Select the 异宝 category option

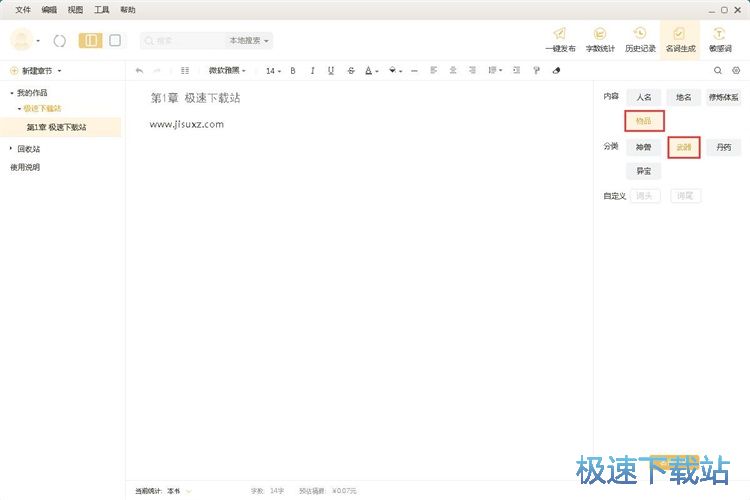click(643, 171)
